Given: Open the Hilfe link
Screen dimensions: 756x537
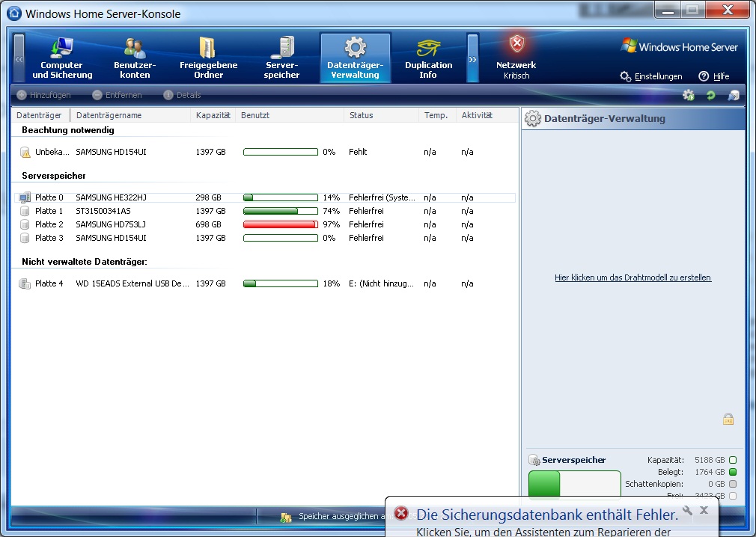Looking at the screenshot, I should pyautogui.click(x=714, y=76).
